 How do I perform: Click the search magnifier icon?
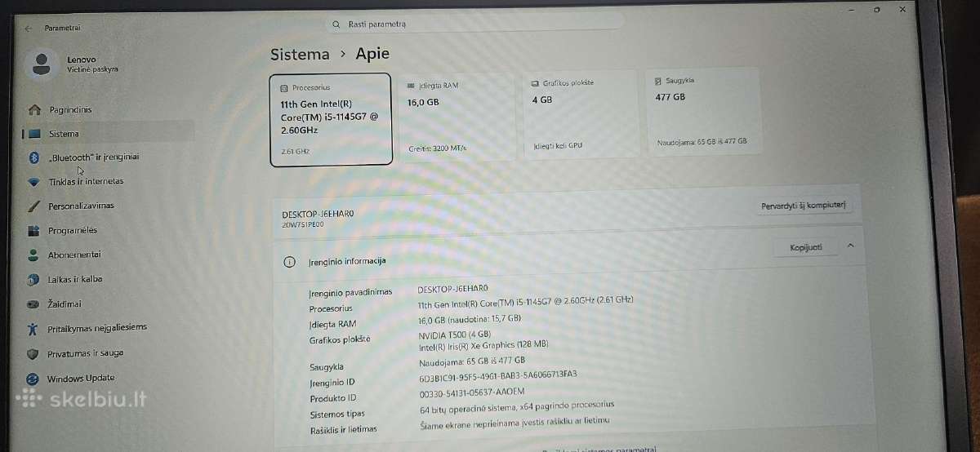click(336, 24)
